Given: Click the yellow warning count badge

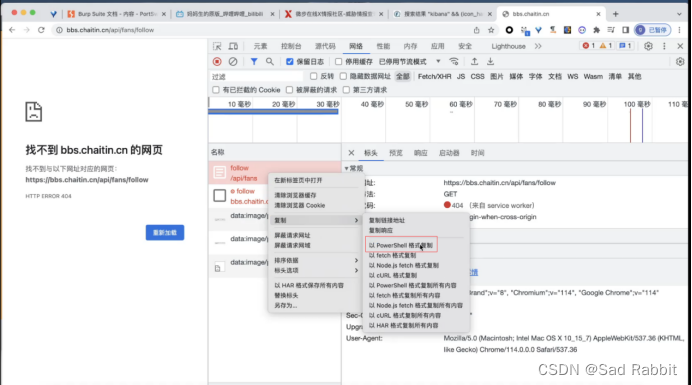Looking at the screenshot, I should (x=606, y=45).
